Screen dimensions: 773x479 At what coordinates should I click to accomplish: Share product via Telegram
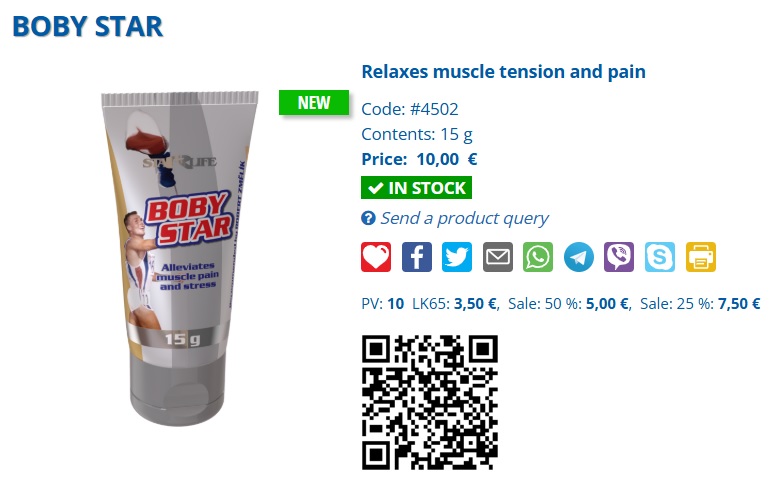pyautogui.click(x=578, y=257)
